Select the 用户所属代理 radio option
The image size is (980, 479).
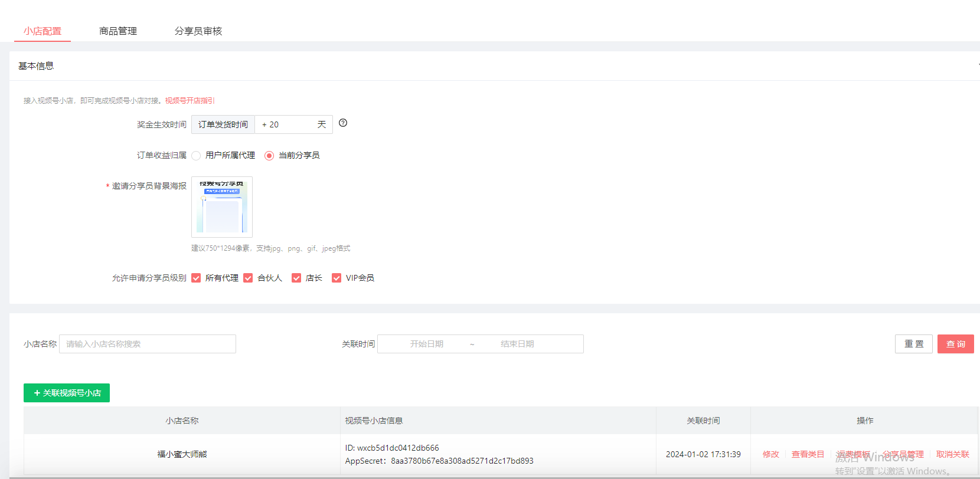click(x=197, y=156)
